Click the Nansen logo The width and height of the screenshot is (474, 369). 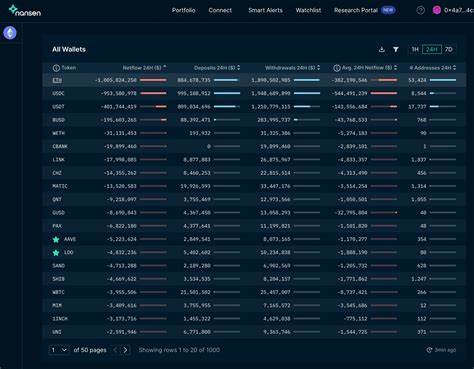point(25,11)
